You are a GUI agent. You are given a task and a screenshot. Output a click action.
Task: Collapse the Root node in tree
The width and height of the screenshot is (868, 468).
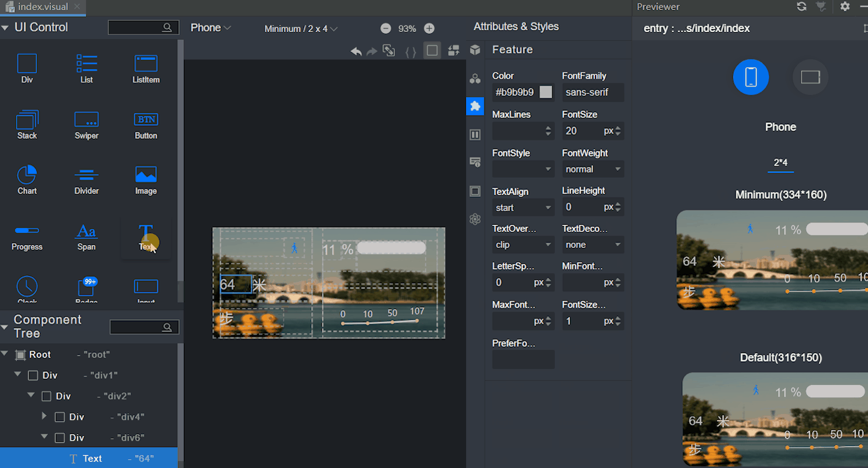pyautogui.click(x=5, y=354)
